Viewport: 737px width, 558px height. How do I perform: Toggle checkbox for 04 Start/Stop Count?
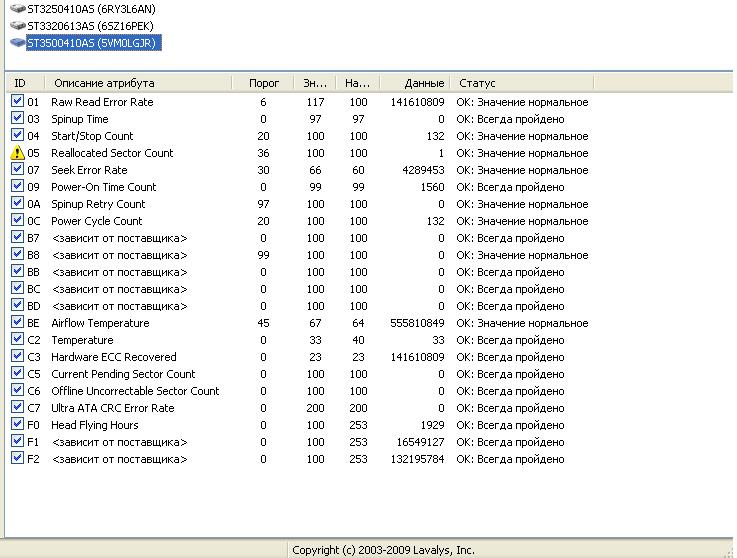coord(17,135)
